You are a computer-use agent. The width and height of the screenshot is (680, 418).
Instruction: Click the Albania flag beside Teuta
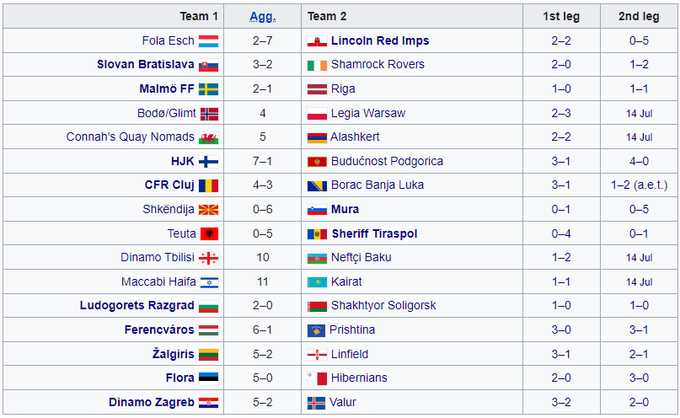tap(209, 233)
